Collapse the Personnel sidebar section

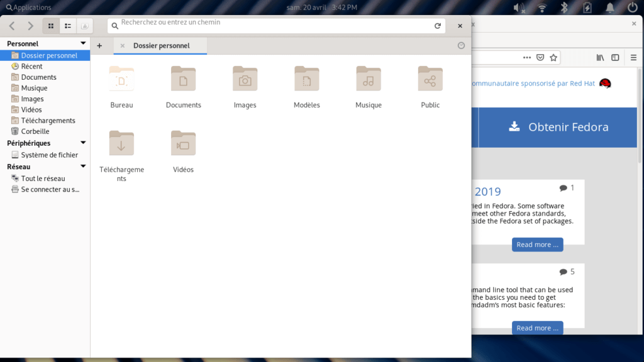point(83,43)
